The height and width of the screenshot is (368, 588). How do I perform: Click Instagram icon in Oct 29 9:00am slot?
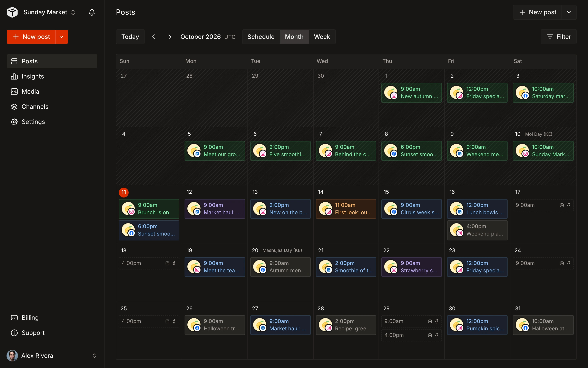click(x=430, y=322)
